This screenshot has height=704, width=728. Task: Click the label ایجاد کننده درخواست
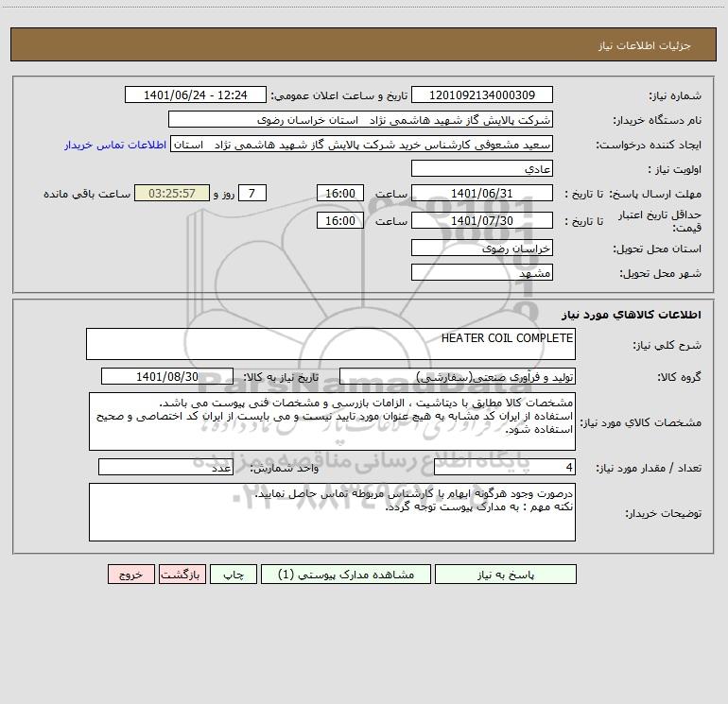coord(649,145)
